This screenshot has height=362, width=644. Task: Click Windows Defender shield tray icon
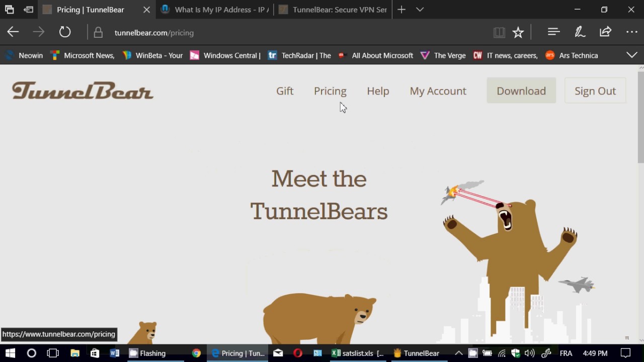click(516, 353)
